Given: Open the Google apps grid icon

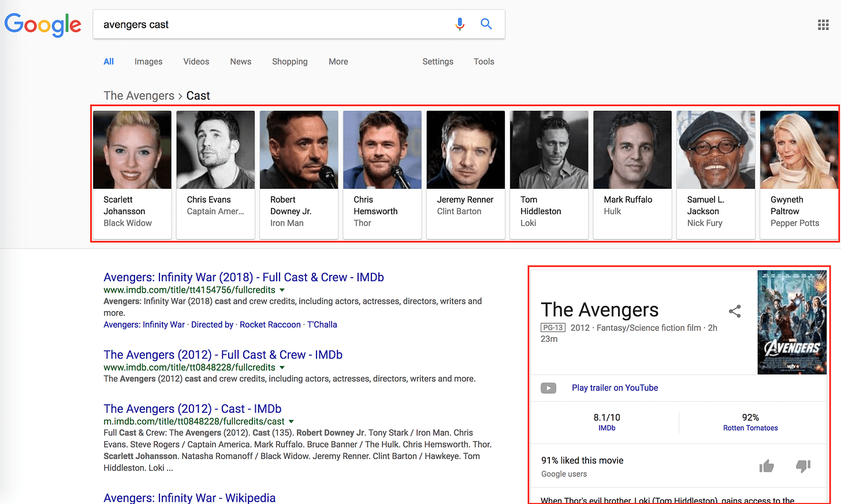Looking at the screenshot, I should tap(824, 25).
